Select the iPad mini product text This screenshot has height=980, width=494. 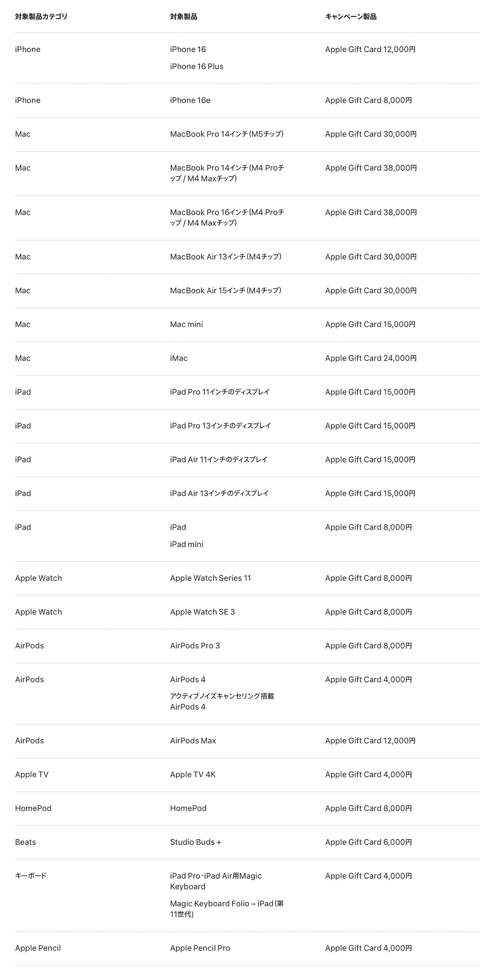(x=186, y=544)
